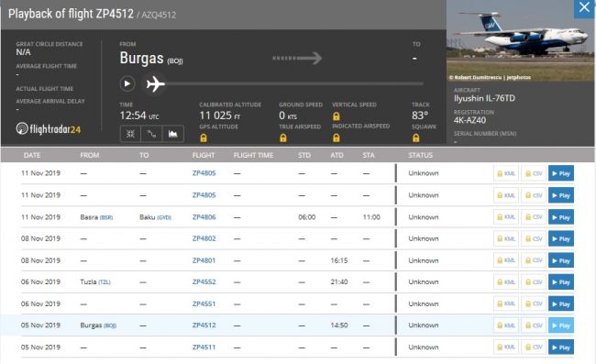Open flight ZP4806 link from Basra
This screenshot has height=364, width=596.
[204, 217]
